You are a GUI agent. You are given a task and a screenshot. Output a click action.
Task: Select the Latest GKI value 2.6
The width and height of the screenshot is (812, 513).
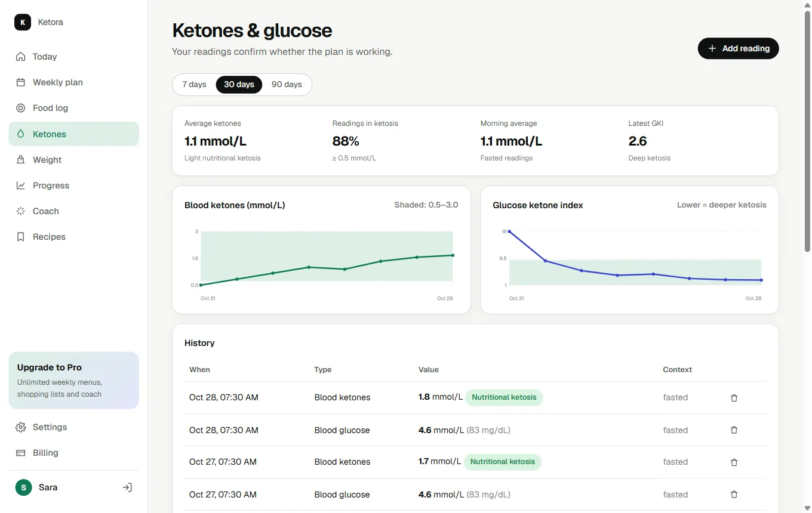click(x=638, y=141)
